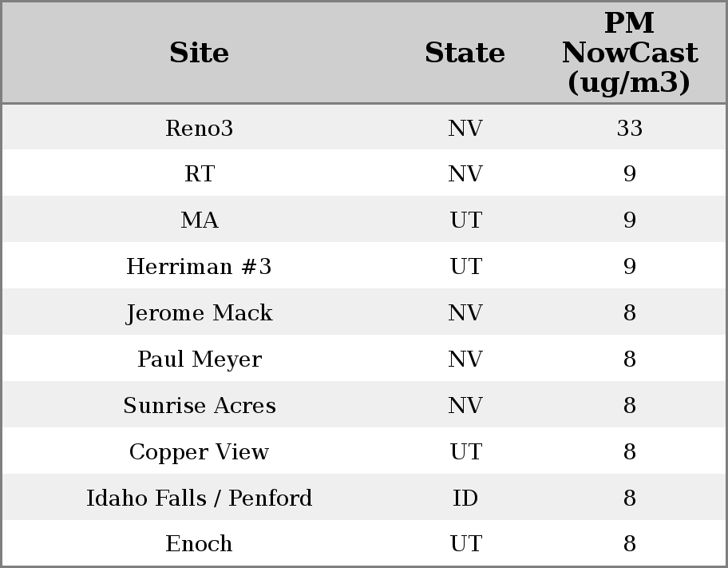Click the PM value for Idaho Falls / Penford

(x=629, y=498)
